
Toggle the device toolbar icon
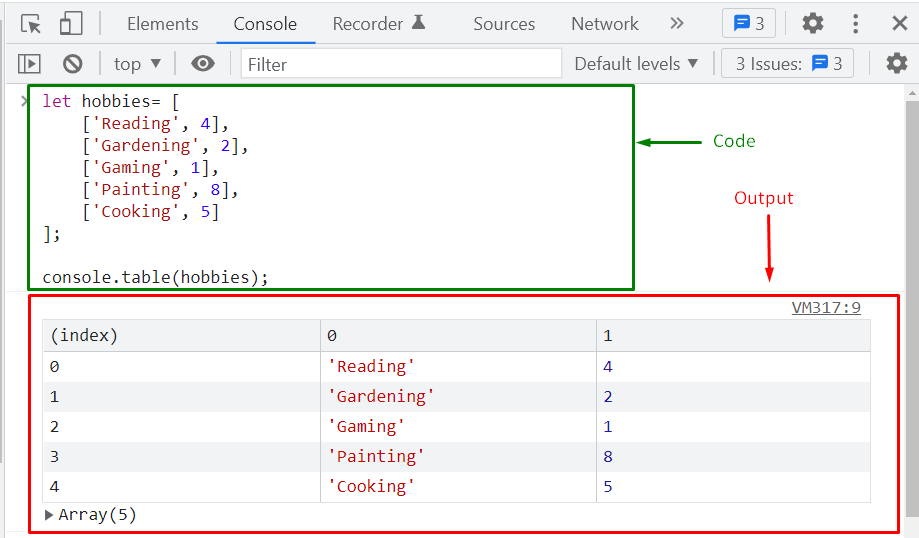[71, 24]
